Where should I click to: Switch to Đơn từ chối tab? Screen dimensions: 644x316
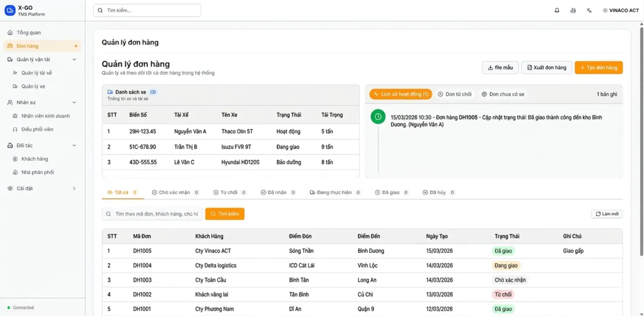(455, 94)
